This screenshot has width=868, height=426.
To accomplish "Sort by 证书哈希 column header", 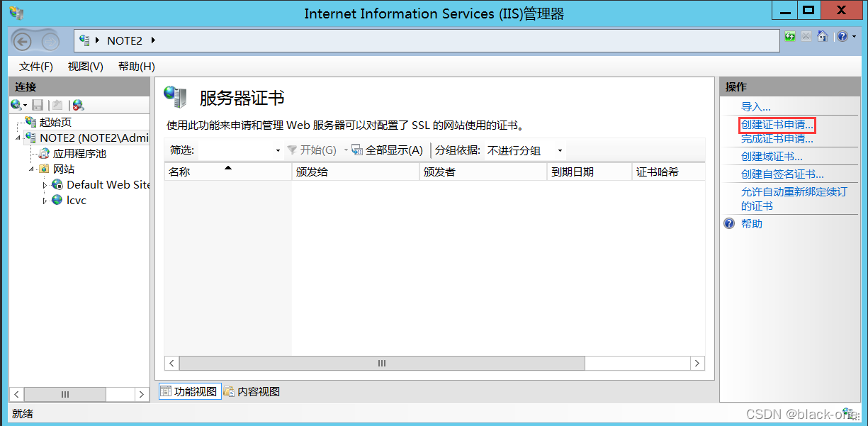I will tap(668, 172).
